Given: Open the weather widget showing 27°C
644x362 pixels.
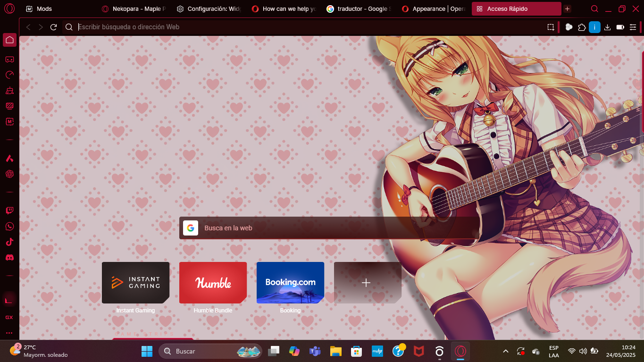Looking at the screenshot, I should [x=39, y=351].
